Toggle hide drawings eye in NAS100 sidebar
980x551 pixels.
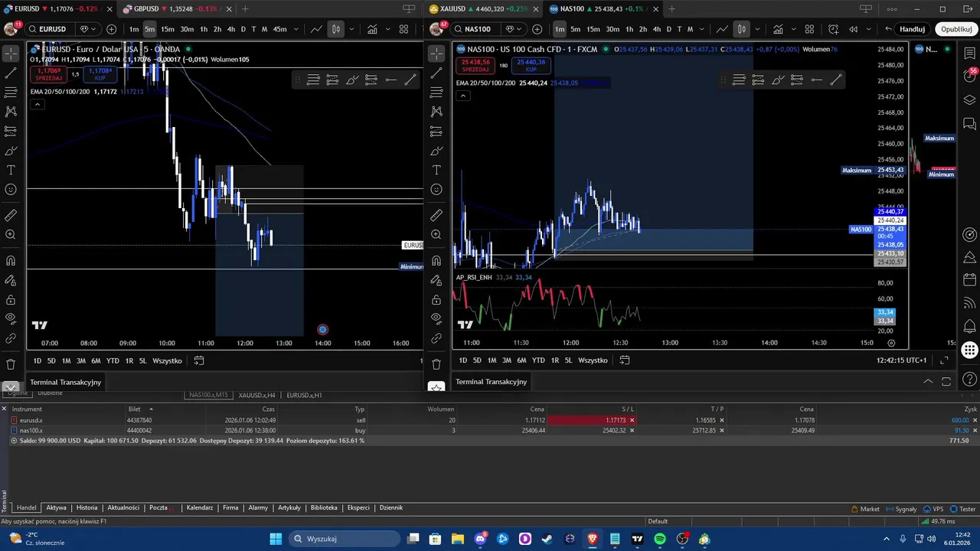[436, 318]
